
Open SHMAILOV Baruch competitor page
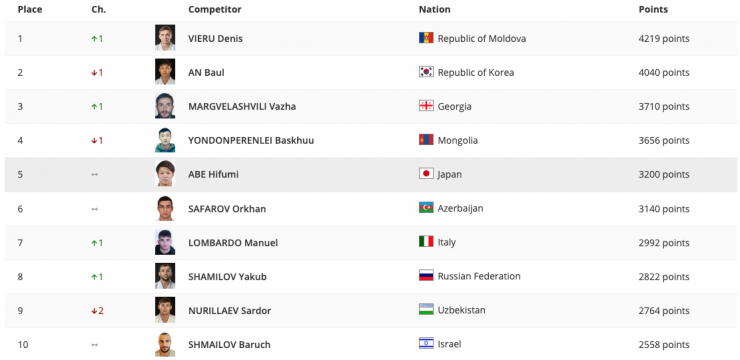pos(229,345)
